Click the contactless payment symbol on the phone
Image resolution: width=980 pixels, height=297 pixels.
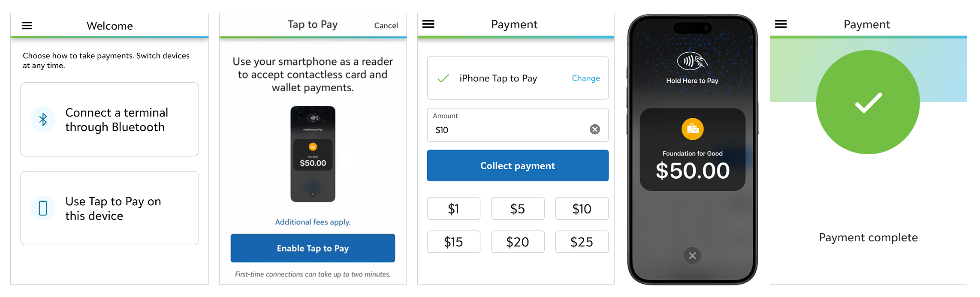coord(692,61)
